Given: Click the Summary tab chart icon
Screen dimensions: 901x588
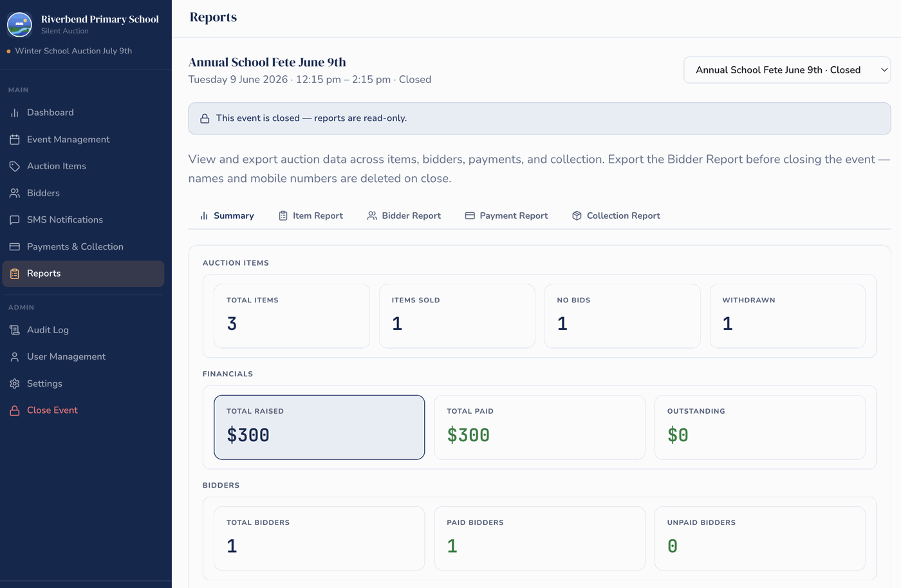Looking at the screenshot, I should pyautogui.click(x=204, y=216).
